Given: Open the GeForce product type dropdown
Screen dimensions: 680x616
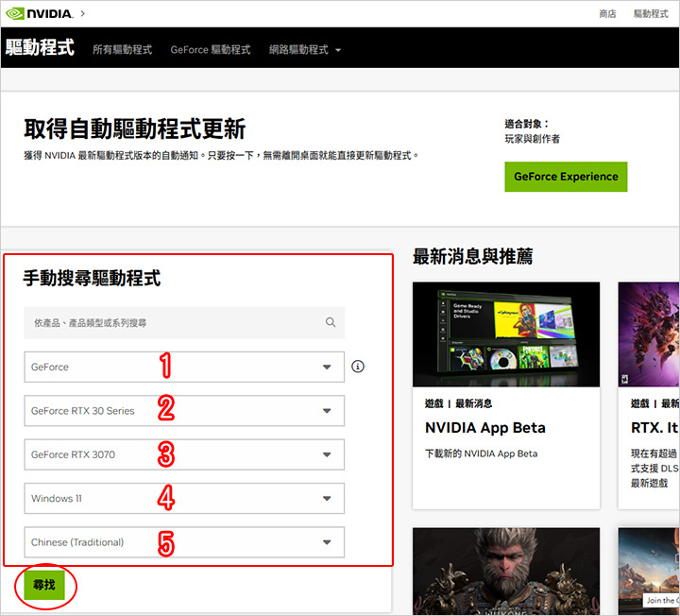Looking at the screenshot, I should pyautogui.click(x=184, y=367).
